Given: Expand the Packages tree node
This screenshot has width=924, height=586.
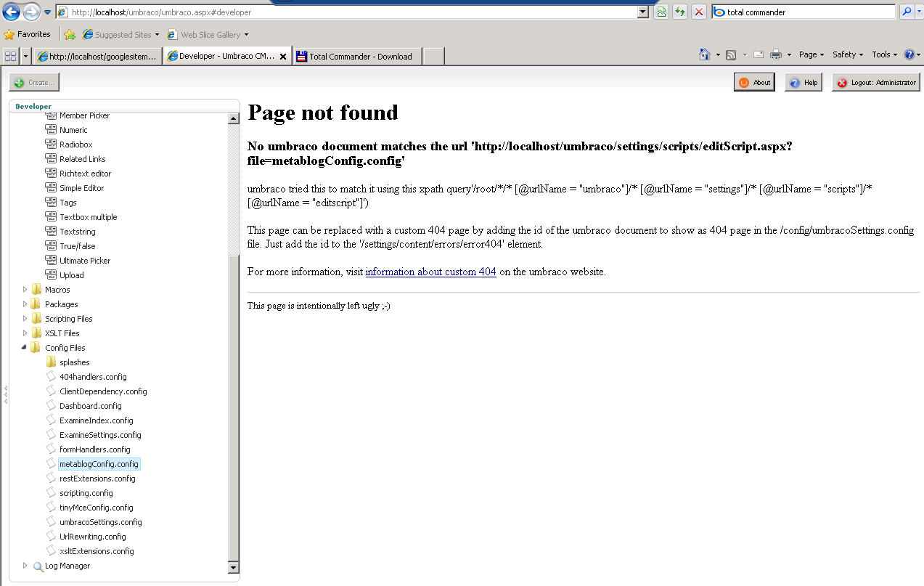Looking at the screenshot, I should 25,304.
